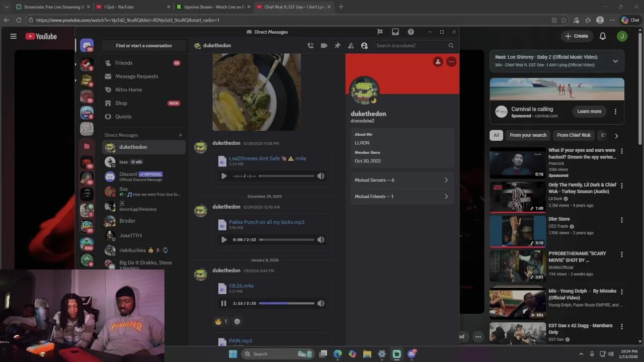The height and width of the screenshot is (362, 644).
Task: Open the Discord Shop
Action: (143, 103)
